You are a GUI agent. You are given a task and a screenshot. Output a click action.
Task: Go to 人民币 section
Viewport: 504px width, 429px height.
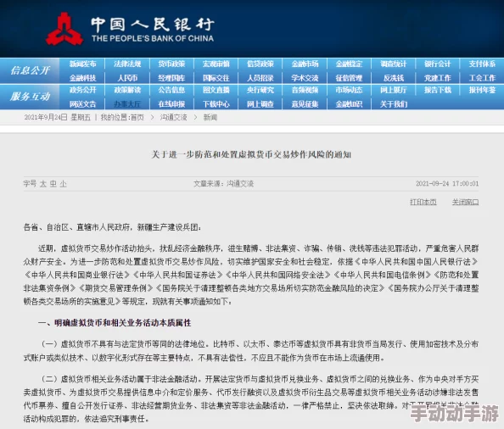tap(127, 78)
